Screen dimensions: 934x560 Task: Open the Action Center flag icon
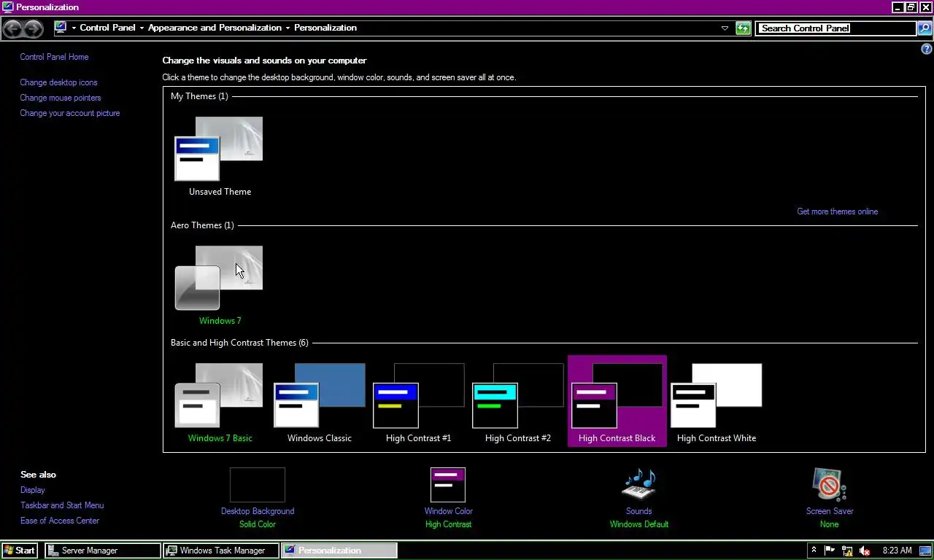[830, 551]
